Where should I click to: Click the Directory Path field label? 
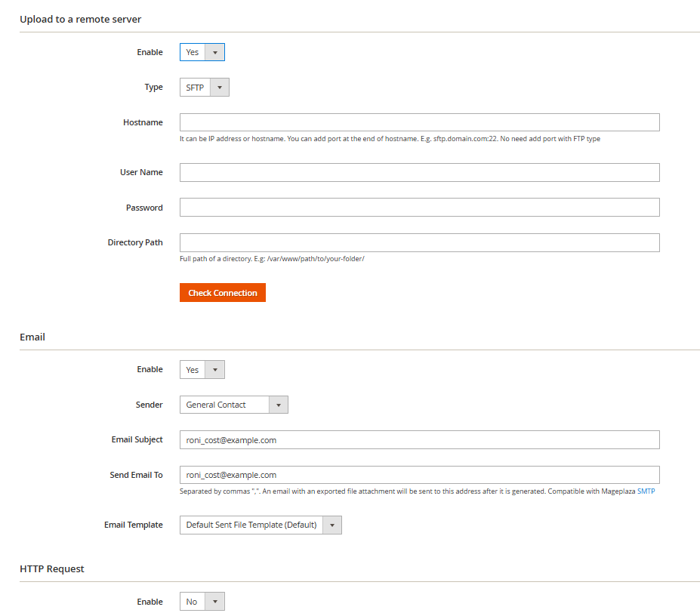135,242
